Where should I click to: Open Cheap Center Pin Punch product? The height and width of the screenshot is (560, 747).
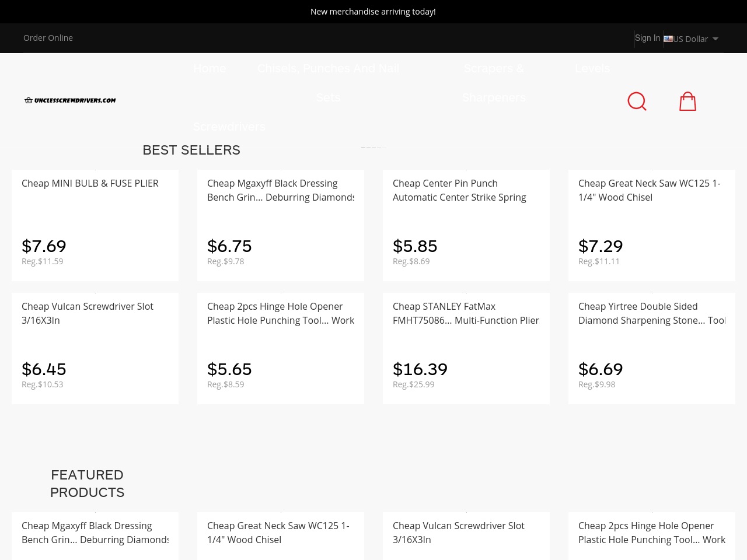(459, 190)
